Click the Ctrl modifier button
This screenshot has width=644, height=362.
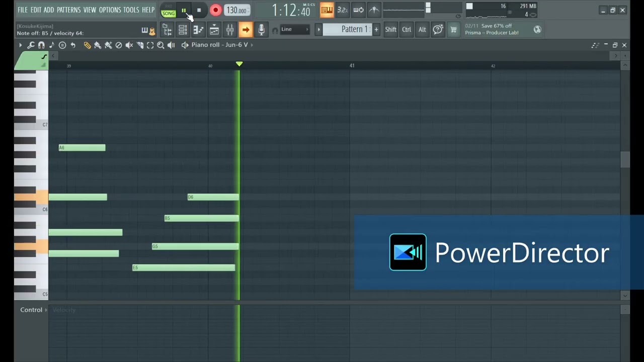(407, 30)
